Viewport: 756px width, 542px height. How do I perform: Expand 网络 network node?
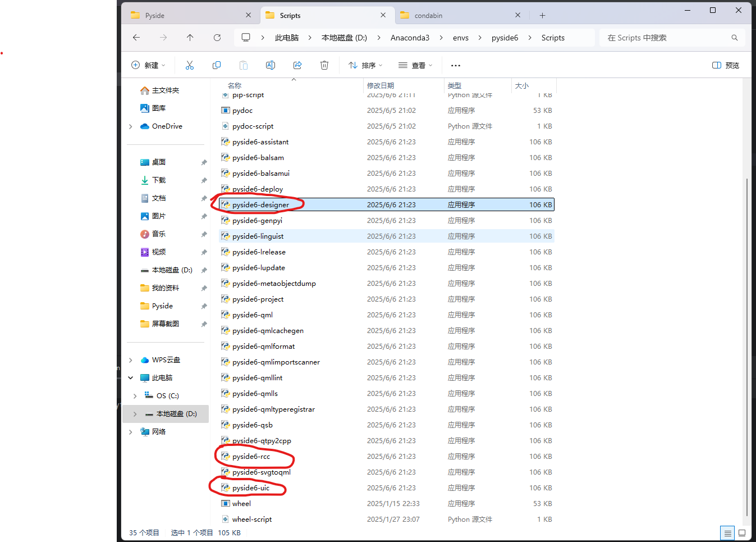point(131,432)
